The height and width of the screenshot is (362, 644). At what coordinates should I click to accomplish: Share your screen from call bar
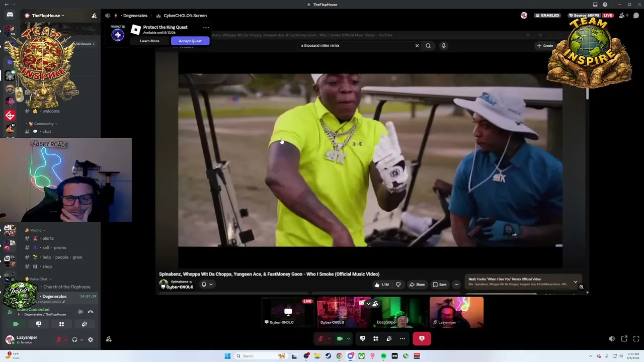(363, 339)
